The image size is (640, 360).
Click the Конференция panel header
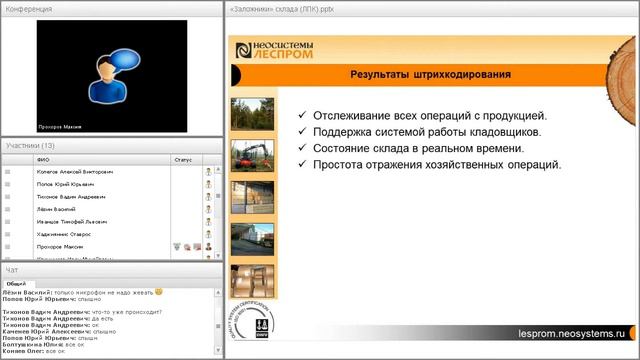112,9
